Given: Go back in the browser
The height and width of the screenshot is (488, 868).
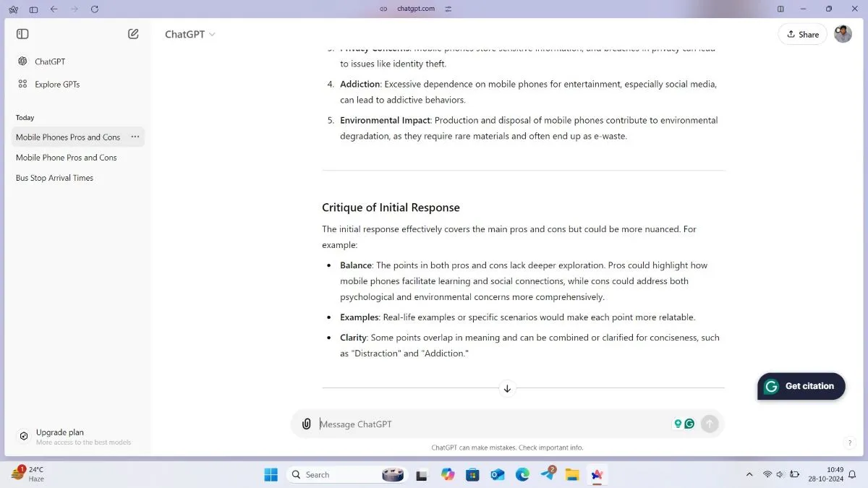Looking at the screenshot, I should pos(54,9).
